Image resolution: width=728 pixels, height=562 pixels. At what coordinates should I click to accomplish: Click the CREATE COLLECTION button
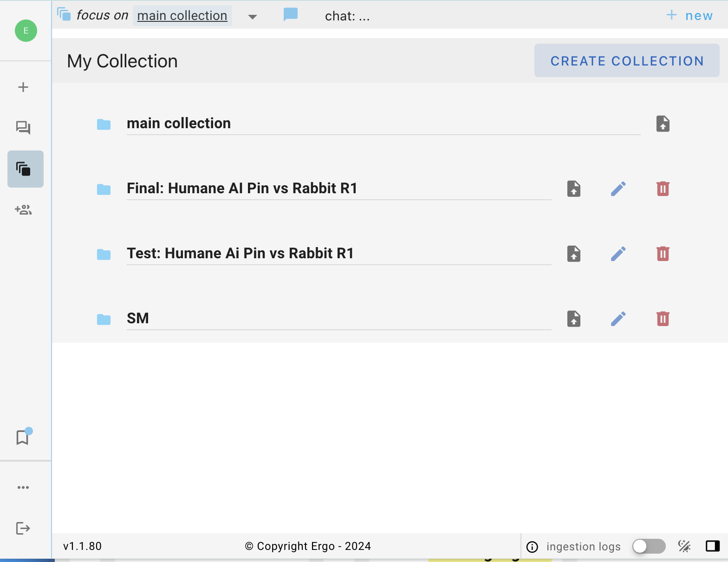pyautogui.click(x=627, y=60)
